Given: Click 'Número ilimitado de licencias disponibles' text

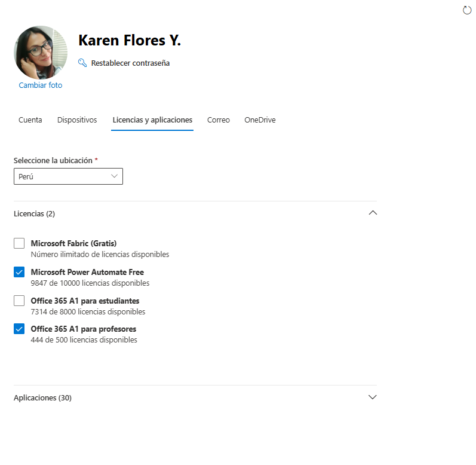Looking at the screenshot, I should pyautogui.click(x=100, y=255).
